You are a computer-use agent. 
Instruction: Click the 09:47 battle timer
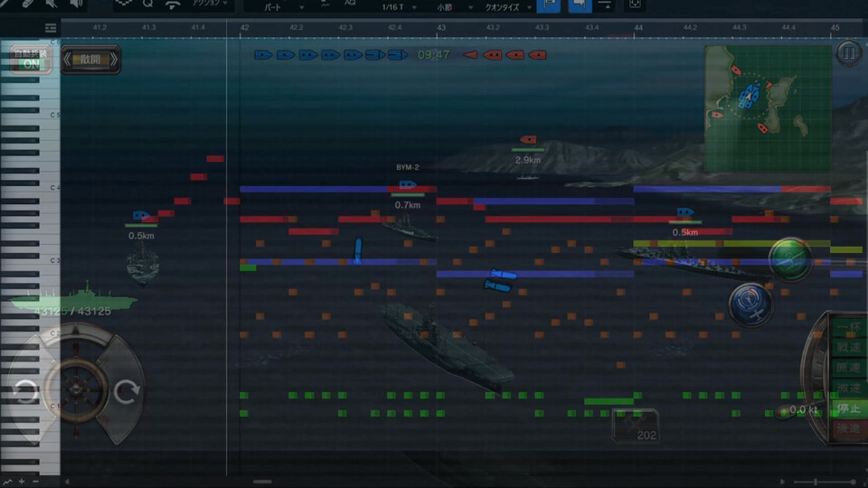click(433, 55)
